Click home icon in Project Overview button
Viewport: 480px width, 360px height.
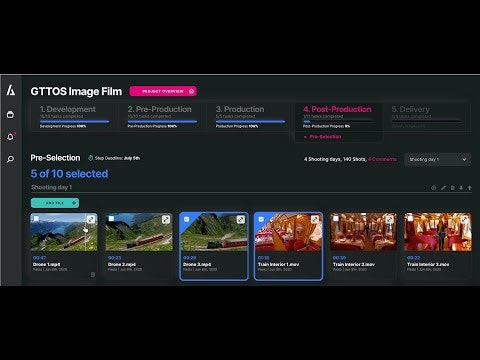click(x=191, y=91)
